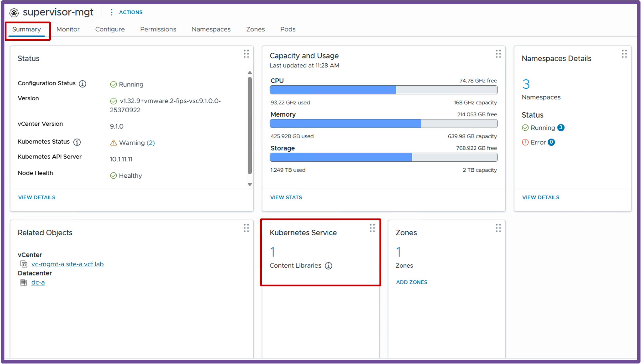
Task: Go to the Namespaces tab
Action: [211, 29]
